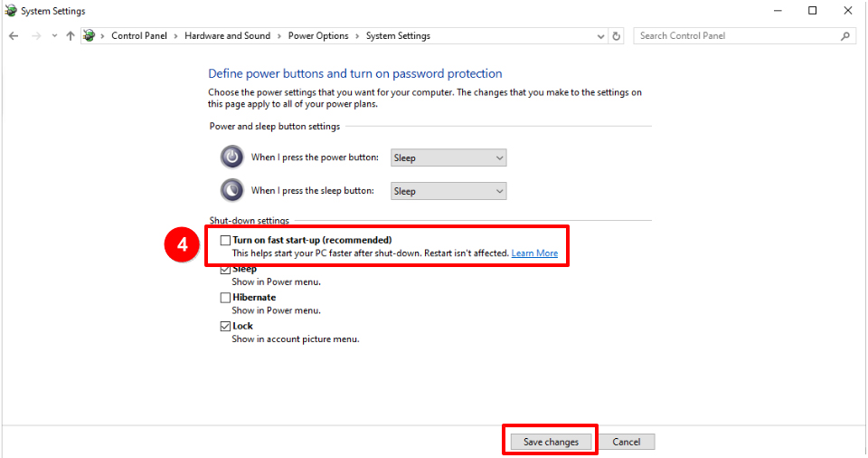This screenshot has width=868, height=458.
Task: Click the Refresh address bar icon
Action: [x=617, y=36]
